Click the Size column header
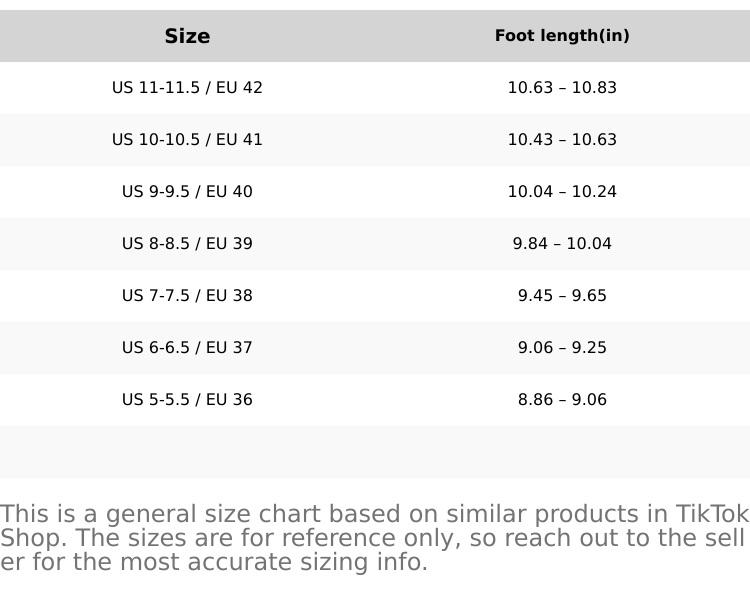 click(187, 36)
